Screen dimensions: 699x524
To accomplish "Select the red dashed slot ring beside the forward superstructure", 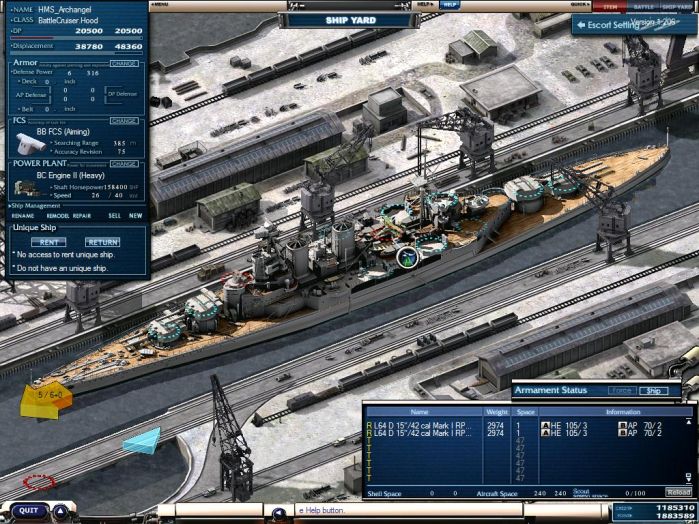I will [236, 278].
